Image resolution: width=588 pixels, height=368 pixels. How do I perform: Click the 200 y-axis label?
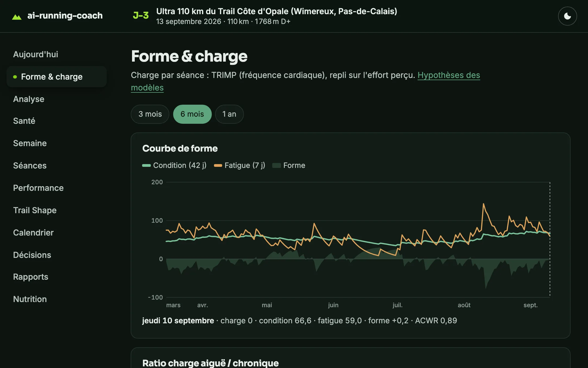[x=157, y=182]
